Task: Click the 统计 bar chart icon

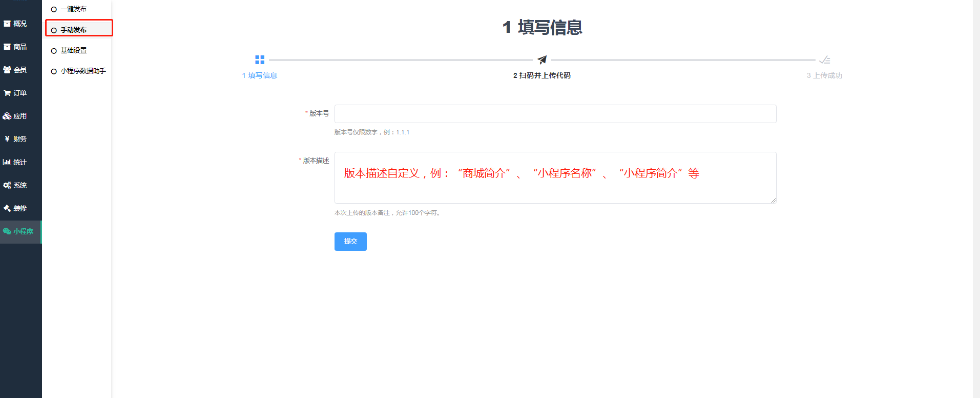Action: click(x=7, y=162)
